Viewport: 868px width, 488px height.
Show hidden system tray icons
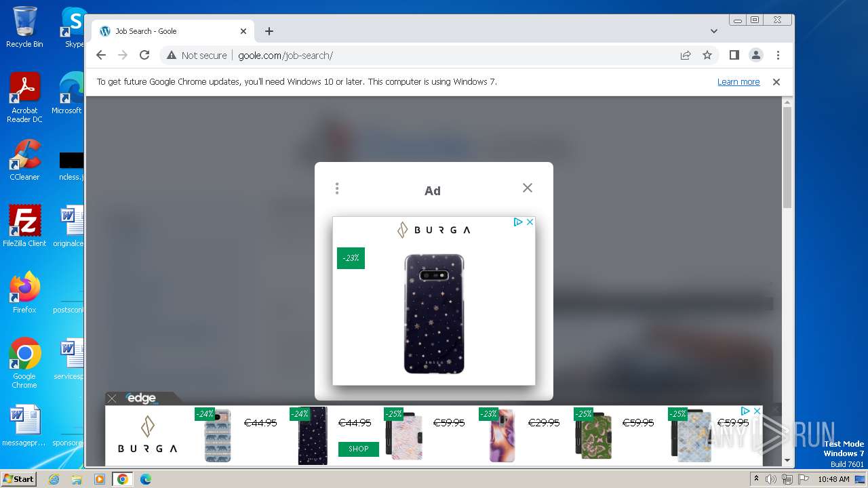point(756,479)
